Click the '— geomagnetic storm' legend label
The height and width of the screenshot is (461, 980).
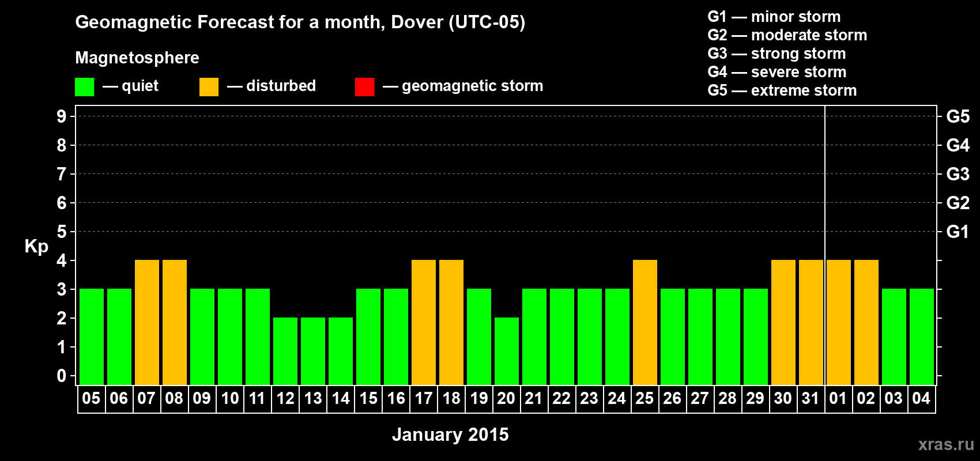[x=463, y=86]
